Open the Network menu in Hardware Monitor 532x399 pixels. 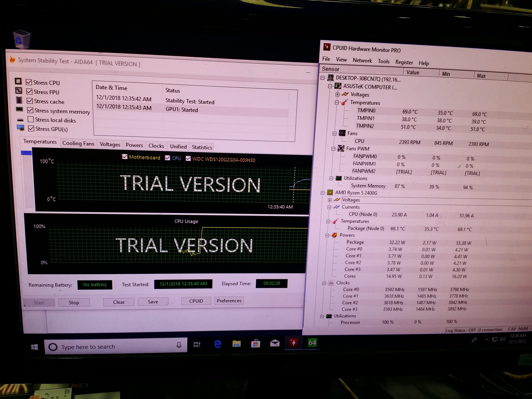(362, 60)
